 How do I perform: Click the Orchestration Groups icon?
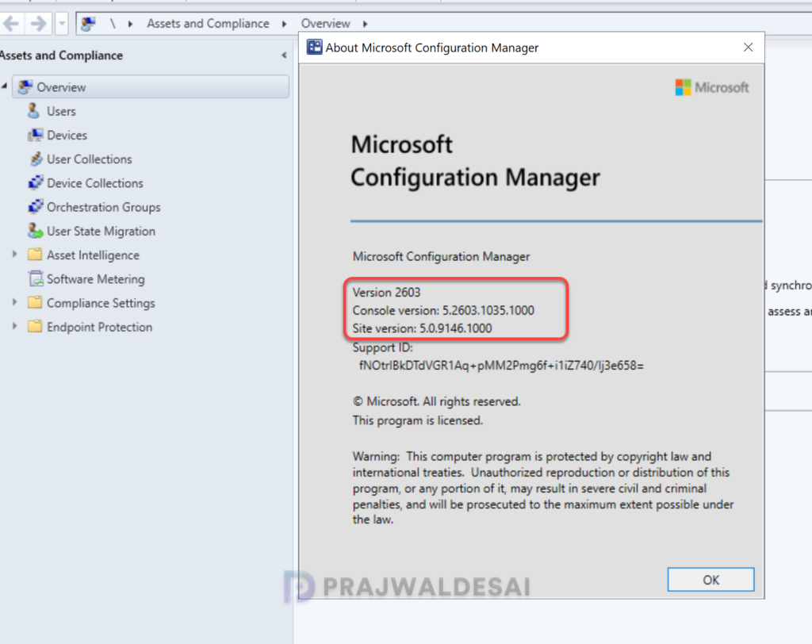(36, 206)
